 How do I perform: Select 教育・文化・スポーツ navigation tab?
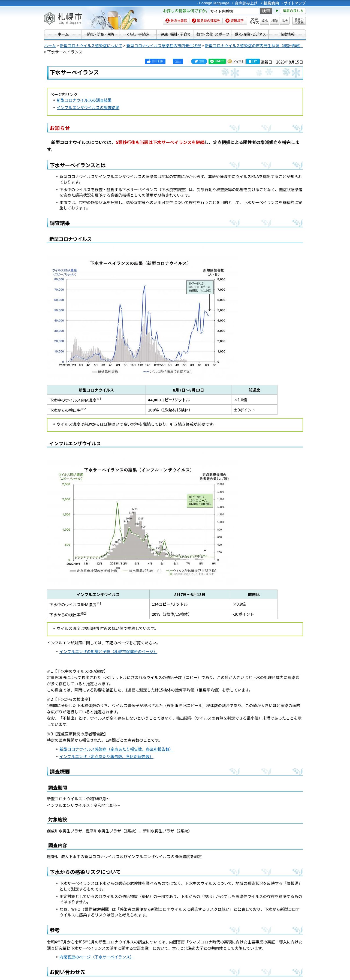click(213, 34)
